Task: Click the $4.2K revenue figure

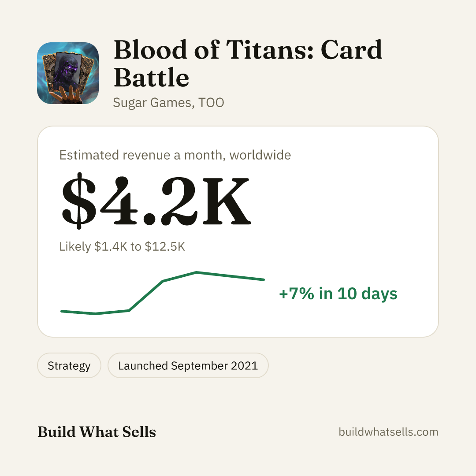Action: 156,201
